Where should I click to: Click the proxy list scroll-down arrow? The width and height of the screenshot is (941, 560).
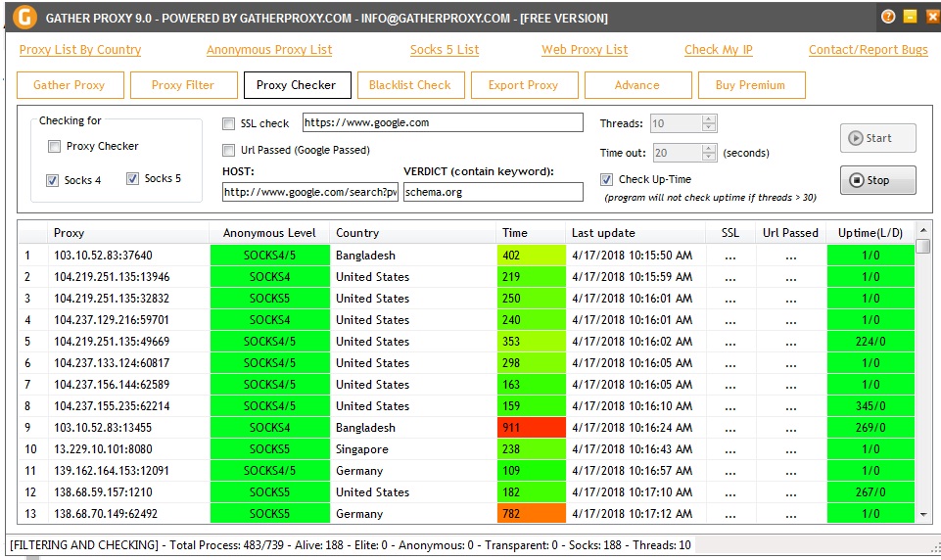pos(923,514)
